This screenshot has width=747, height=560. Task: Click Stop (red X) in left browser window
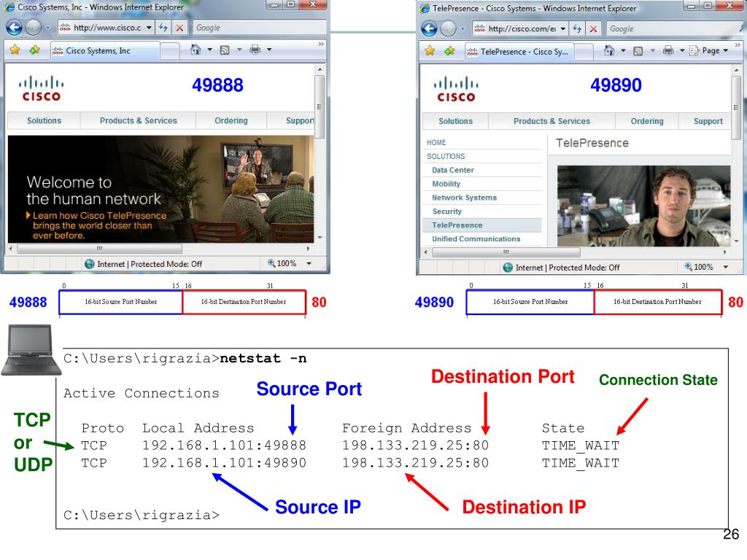[x=179, y=28]
